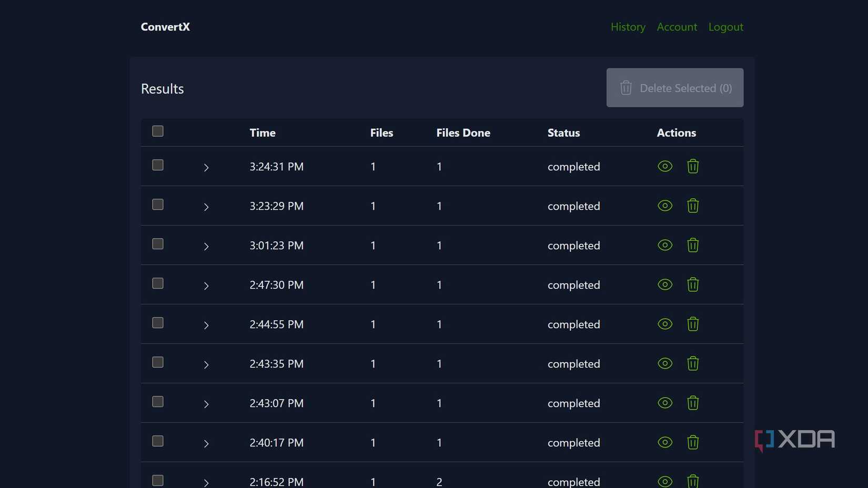Screen dimensions: 868x488
Task: Show results for the 2:44:55 PM job
Action: tap(665, 324)
